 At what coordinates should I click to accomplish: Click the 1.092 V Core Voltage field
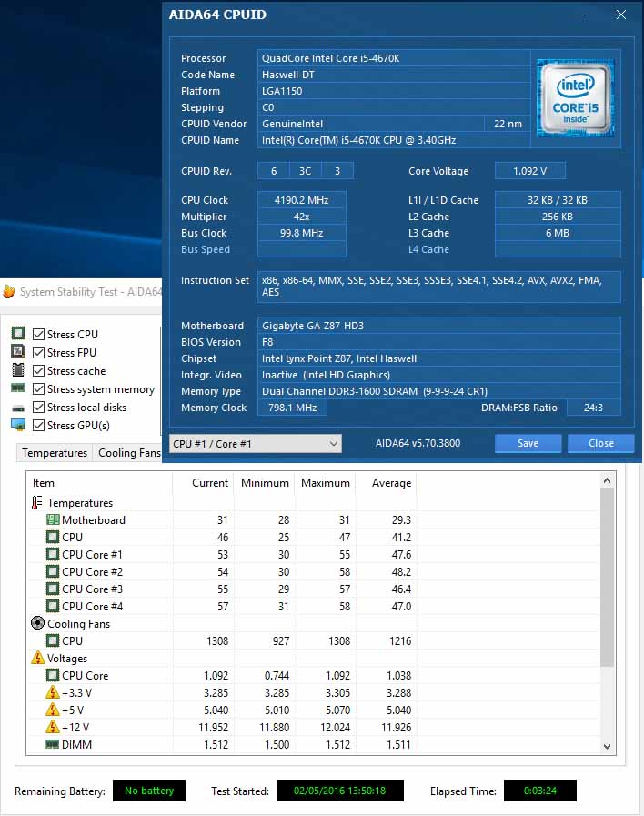tap(529, 171)
